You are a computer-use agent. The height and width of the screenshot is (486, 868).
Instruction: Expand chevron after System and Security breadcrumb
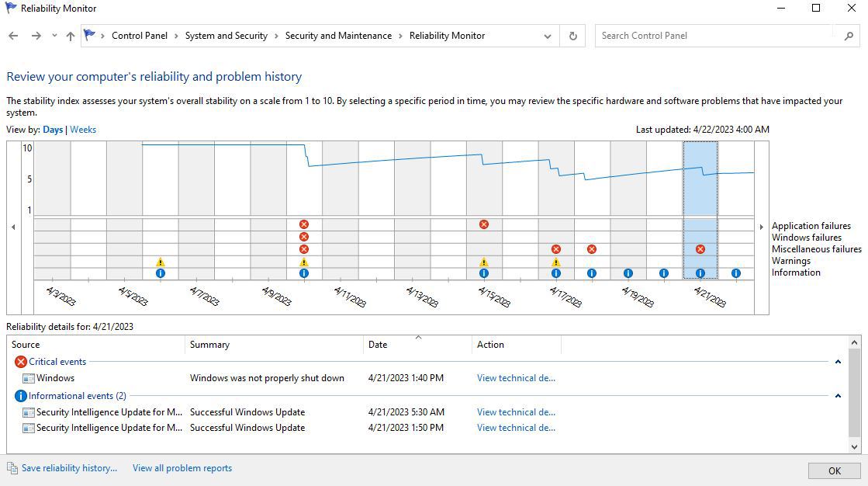coord(276,36)
